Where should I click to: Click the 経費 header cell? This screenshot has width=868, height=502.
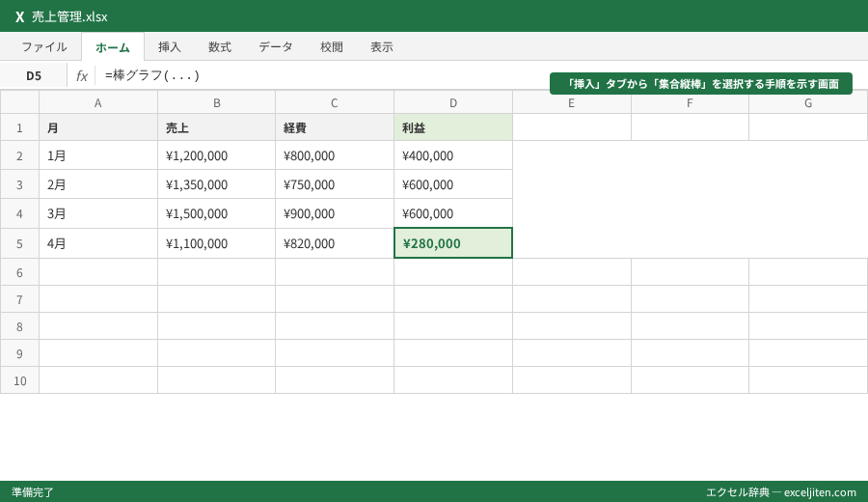[x=335, y=127]
